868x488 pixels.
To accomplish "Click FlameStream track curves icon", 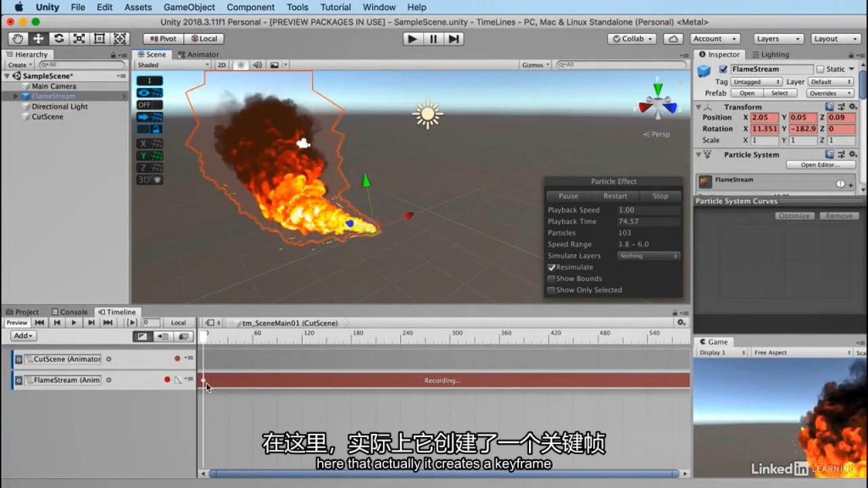I will pos(178,380).
